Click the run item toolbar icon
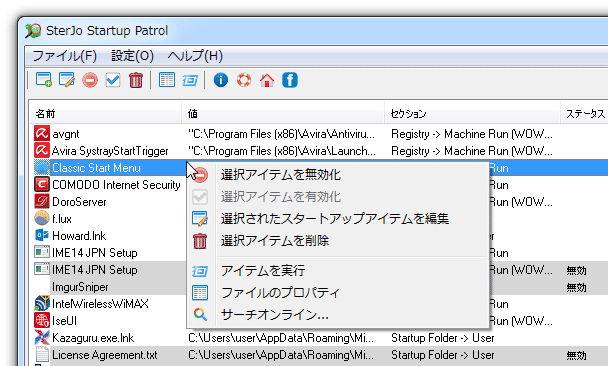 tap(190, 80)
